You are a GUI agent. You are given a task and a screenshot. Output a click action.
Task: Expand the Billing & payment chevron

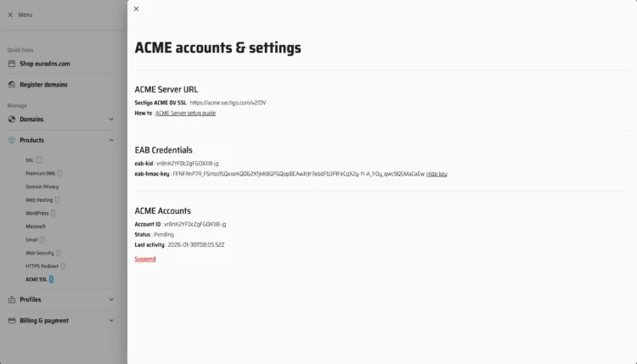pos(111,321)
